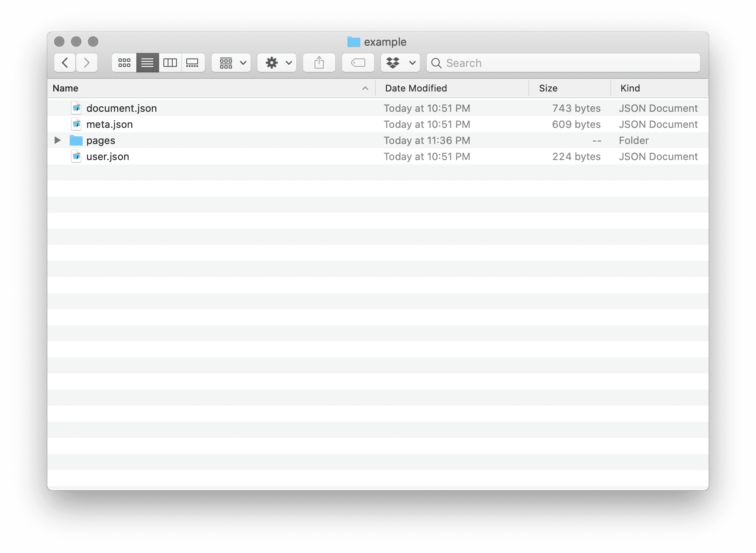Screen dimensions: 756x553
Task: Open the Dropbox toolbar menu
Action: [400, 63]
